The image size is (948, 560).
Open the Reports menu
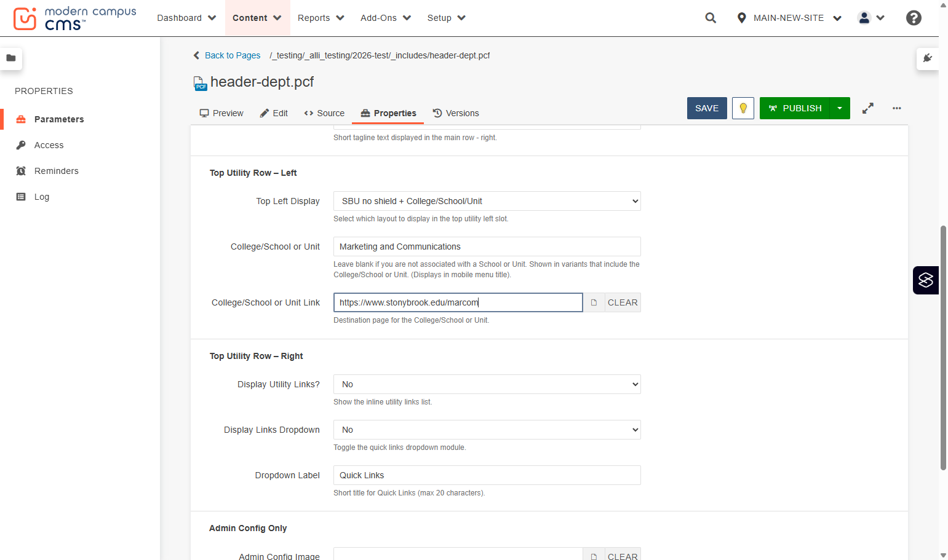click(x=321, y=18)
